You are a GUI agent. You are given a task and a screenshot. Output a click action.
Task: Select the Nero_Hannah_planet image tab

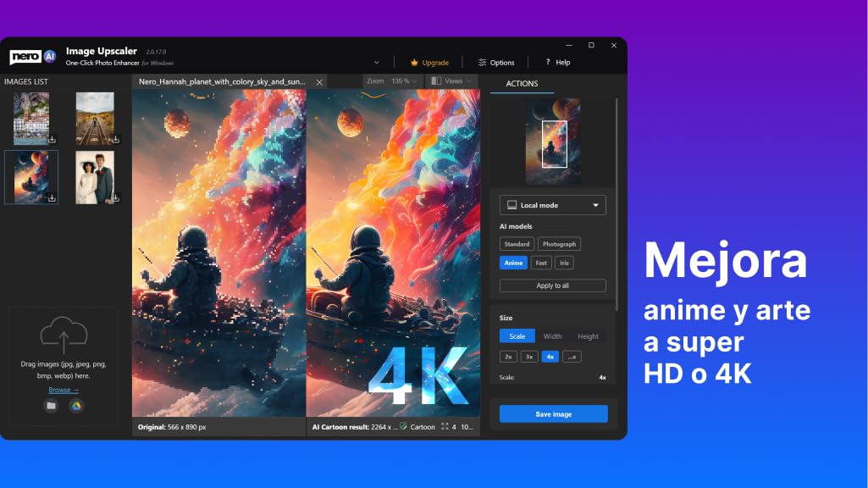point(222,81)
